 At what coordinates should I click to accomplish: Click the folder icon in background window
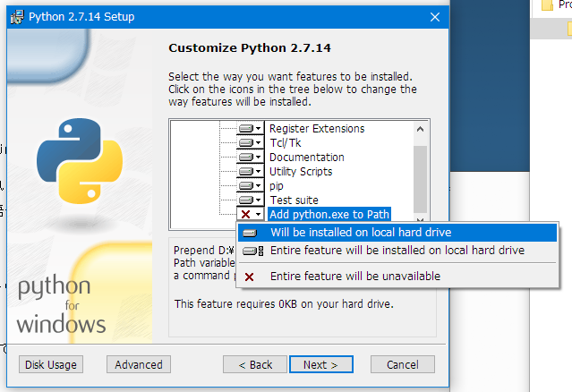(547, 5)
